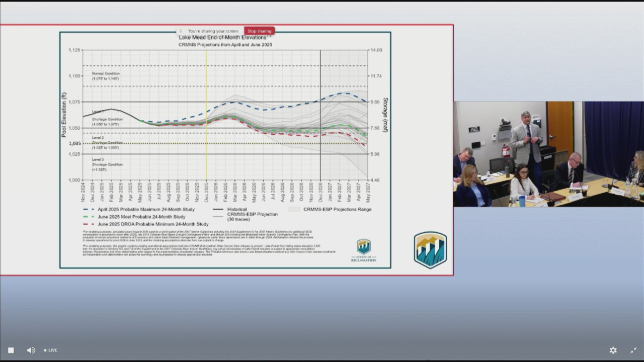Screen dimensions: 644x362
Task: Click the meeting room webcam video
Action: click(548, 154)
